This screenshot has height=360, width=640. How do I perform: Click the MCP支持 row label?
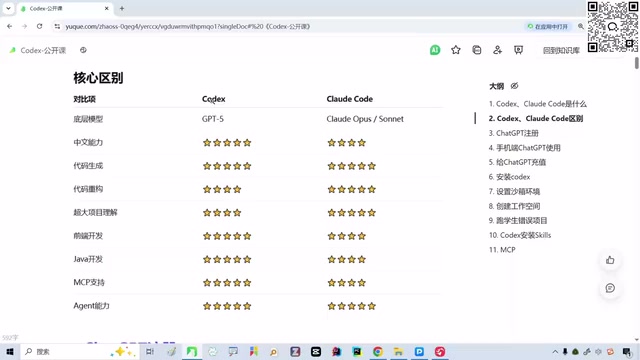[x=89, y=282]
